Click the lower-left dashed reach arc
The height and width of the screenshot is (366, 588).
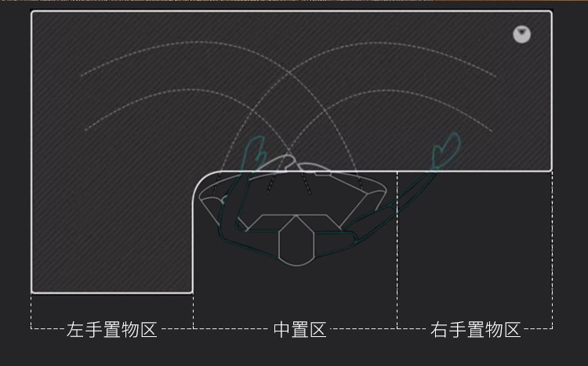187,90
